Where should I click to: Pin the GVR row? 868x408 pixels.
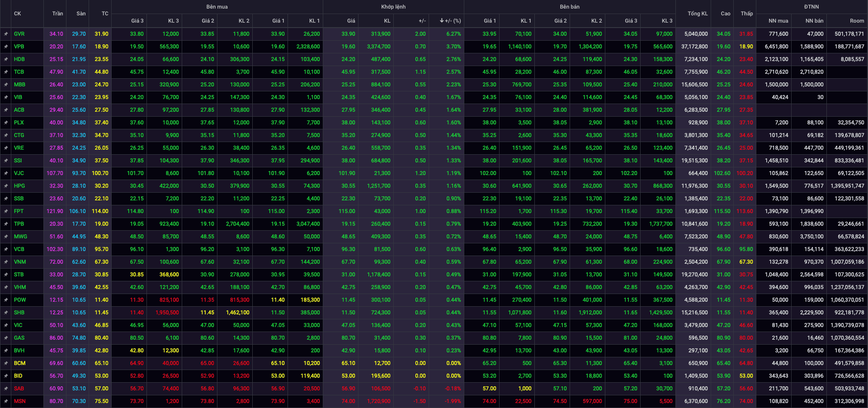(x=6, y=34)
